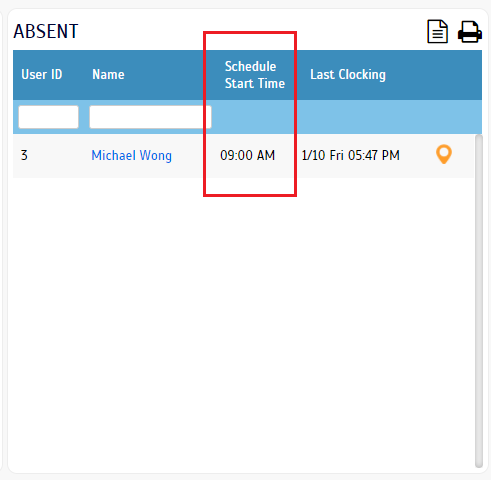
Task: Click the ABSENT panel title
Action: point(46,32)
